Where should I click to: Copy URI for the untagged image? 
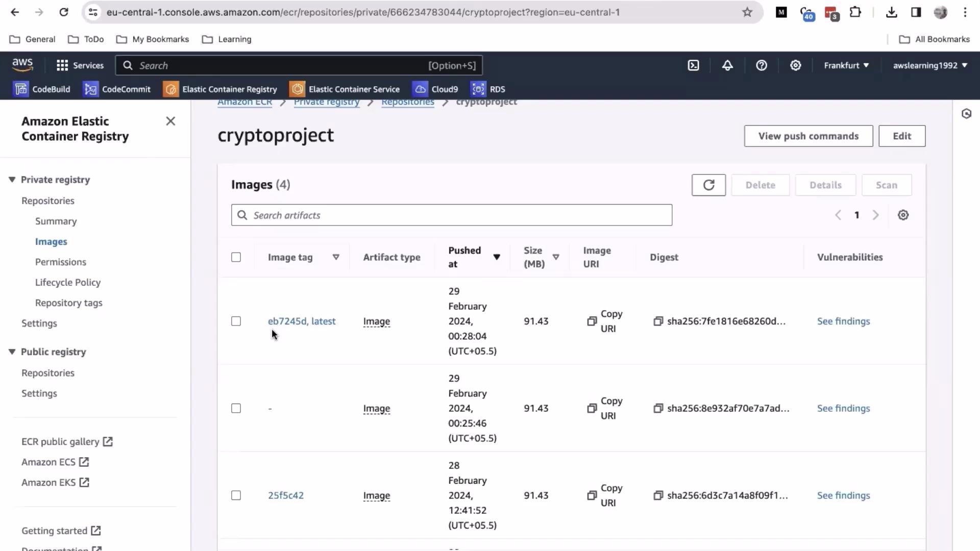(605, 409)
